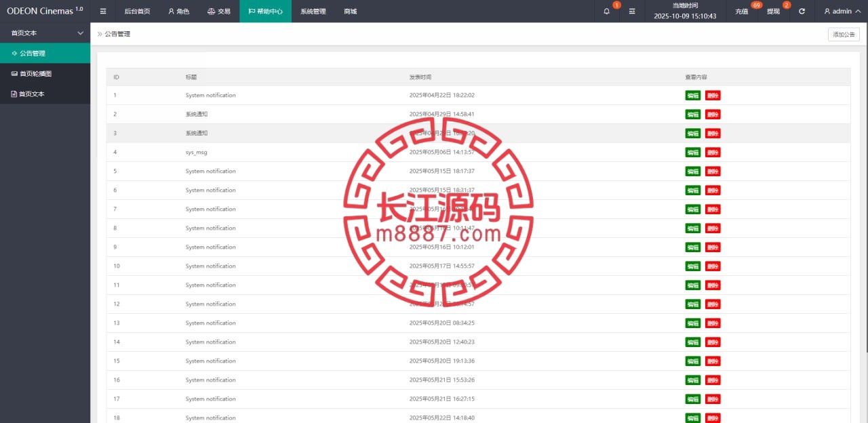Click the 标题 column header
This screenshot has width=868, height=423.
pos(191,77)
